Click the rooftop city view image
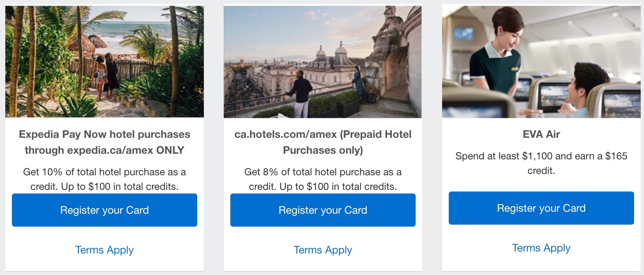The width and height of the screenshot is (644, 275). point(323,60)
